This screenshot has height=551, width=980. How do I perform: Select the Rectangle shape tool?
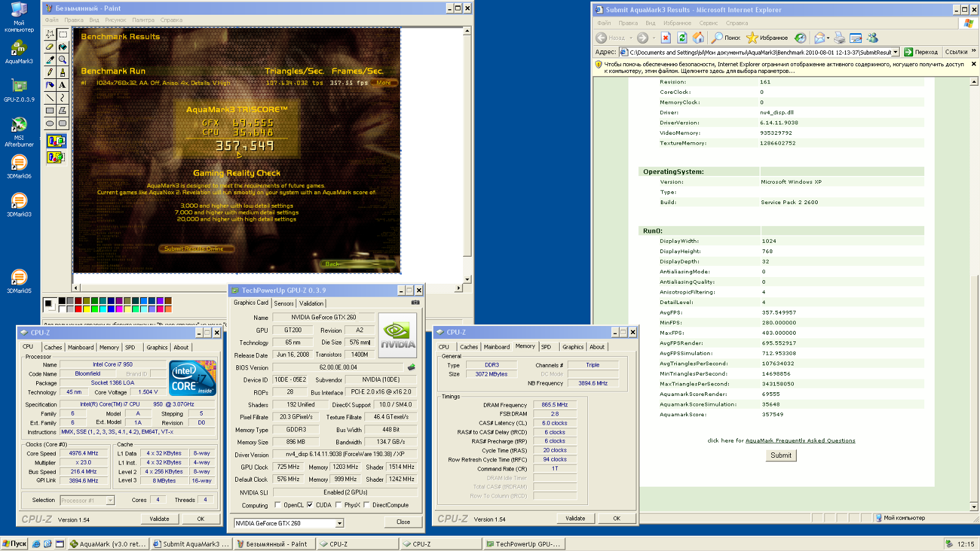pyautogui.click(x=50, y=110)
